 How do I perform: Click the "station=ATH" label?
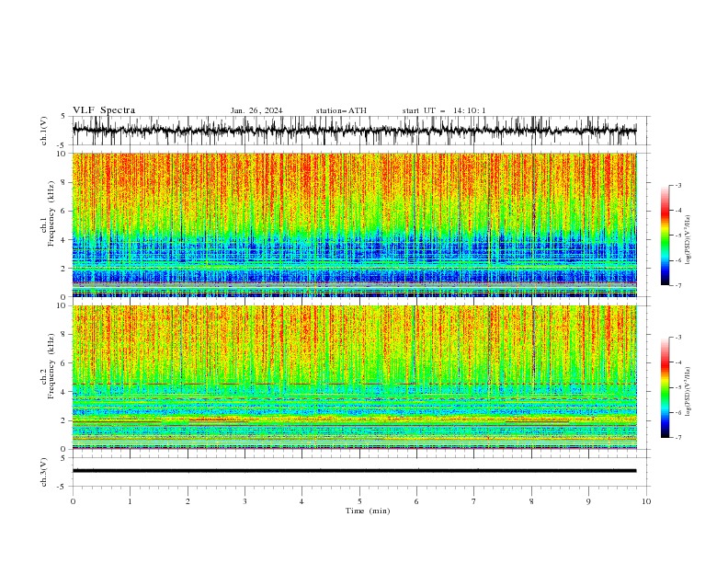[x=341, y=110]
